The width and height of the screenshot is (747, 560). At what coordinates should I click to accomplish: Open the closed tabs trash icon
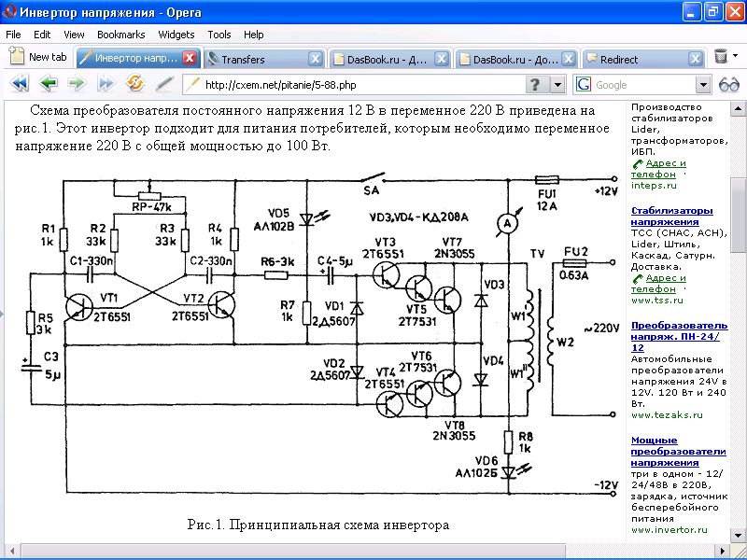point(720,58)
